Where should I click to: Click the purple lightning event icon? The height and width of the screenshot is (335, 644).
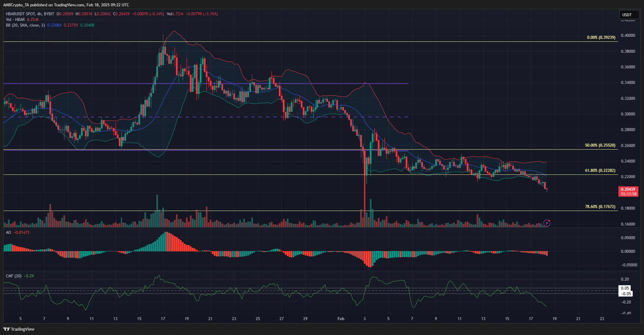tap(547, 223)
